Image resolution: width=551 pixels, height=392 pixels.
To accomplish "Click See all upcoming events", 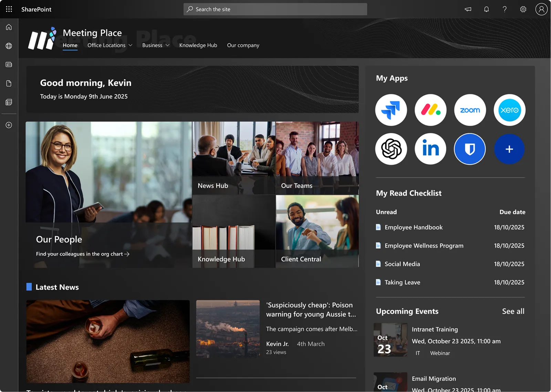I will click(513, 311).
